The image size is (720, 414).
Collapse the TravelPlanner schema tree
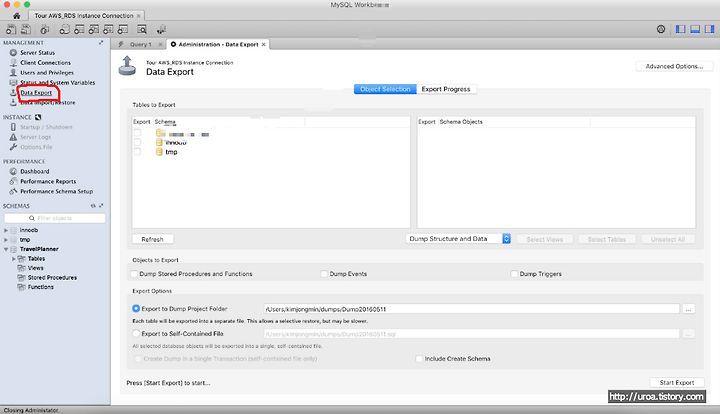point(6,249)
